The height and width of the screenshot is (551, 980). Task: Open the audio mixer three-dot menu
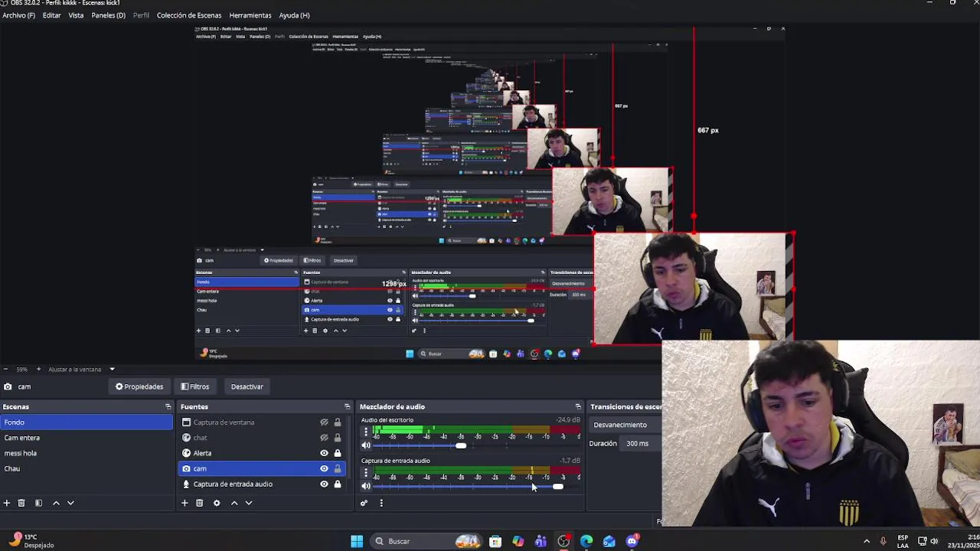coord(381,503)
